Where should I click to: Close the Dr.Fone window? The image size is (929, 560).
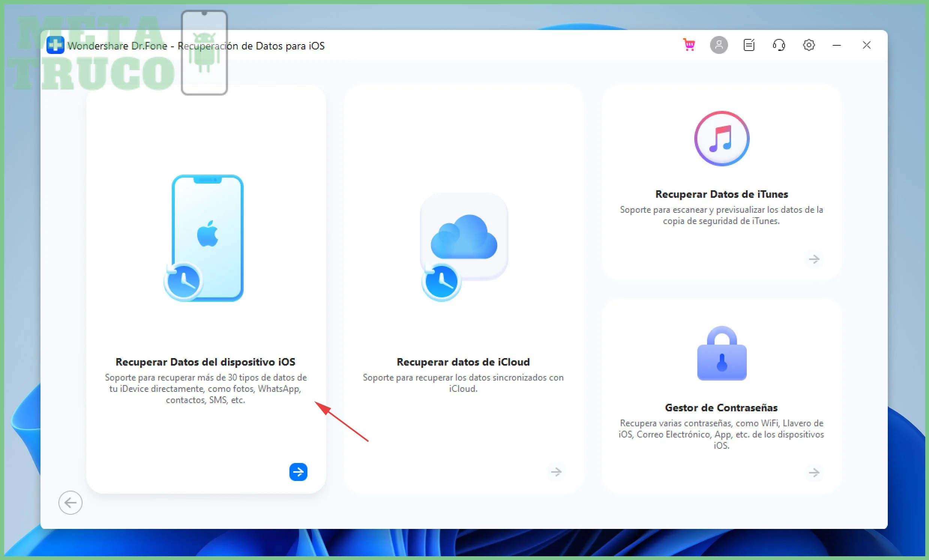pyautogui.click(x=866, y=45)
